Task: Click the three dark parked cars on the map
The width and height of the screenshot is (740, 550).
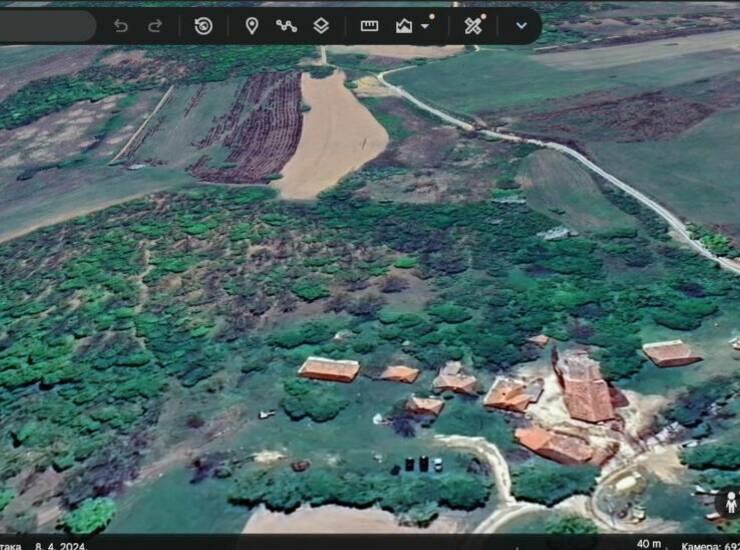Action: point(423,464)
